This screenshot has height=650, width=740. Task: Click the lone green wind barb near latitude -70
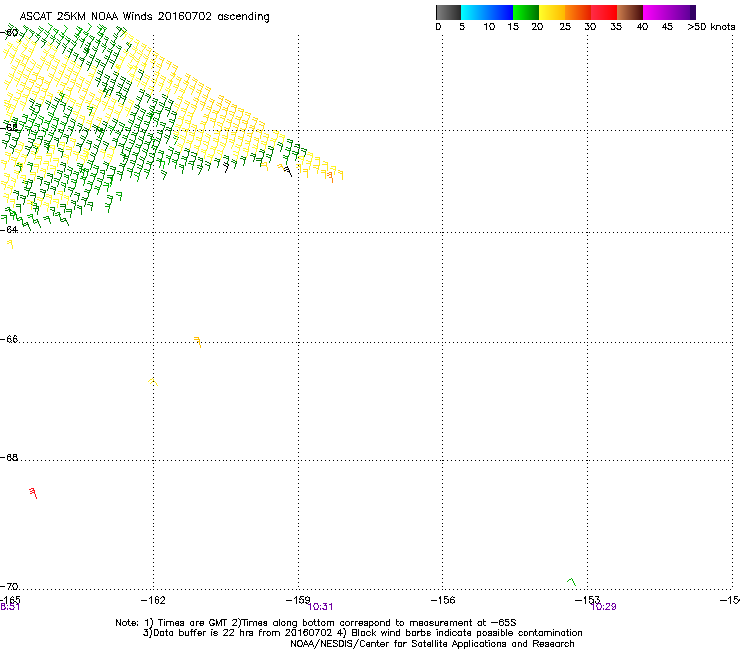[572, 582]
